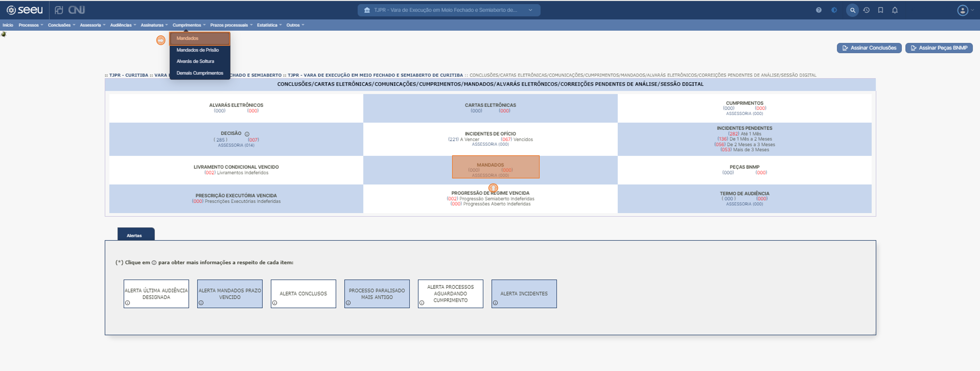Switch to the Alertas tab
This screenshot has width=980, height=371.
click(x=136, y=234)
